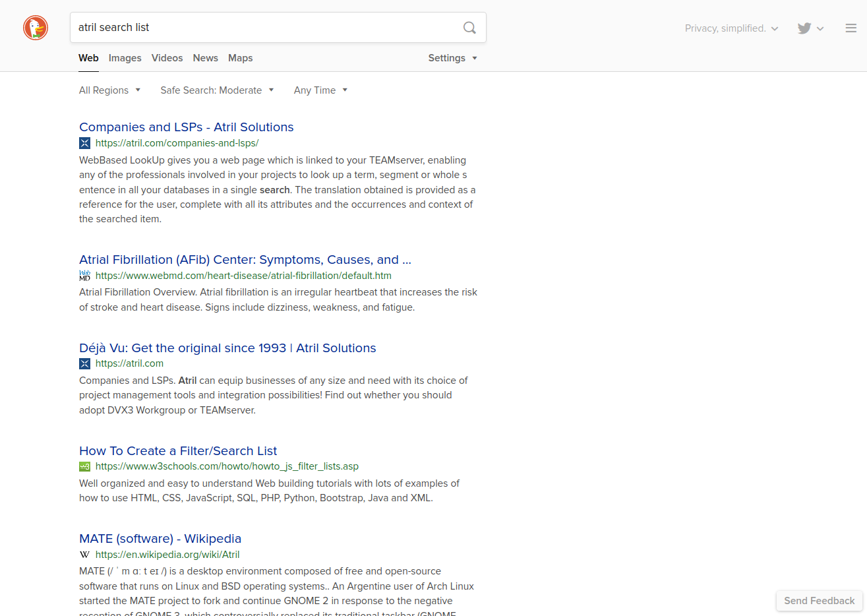Click the Atril favicon beside https://atril.com
Image resolution: width=867 pixels, height=616 pixels.
[84, 363]
